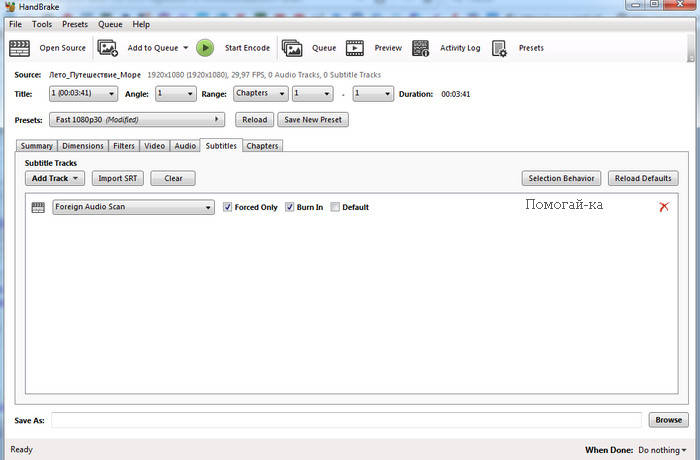Toggle the Forced Only checkbox
The width and height of the screenshot is (700, 460).
(x=228, y=207)
